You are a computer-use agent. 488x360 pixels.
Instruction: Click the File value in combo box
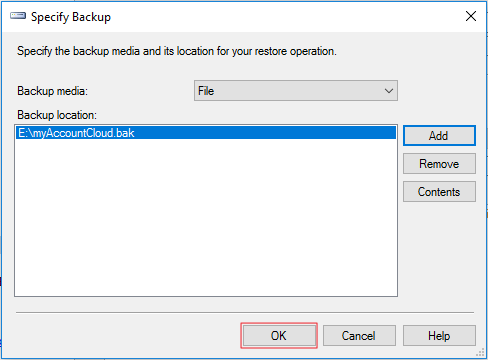(x=206, y=91)
